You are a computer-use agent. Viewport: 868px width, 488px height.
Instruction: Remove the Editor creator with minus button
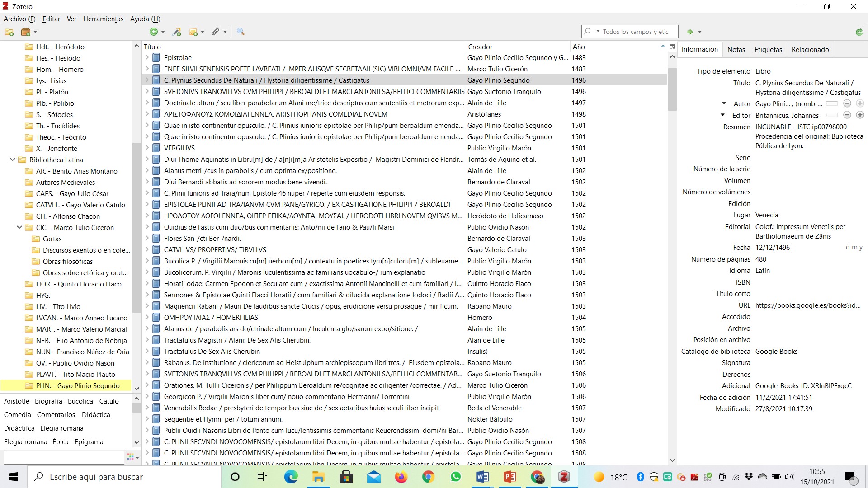[x=847, y=115]
